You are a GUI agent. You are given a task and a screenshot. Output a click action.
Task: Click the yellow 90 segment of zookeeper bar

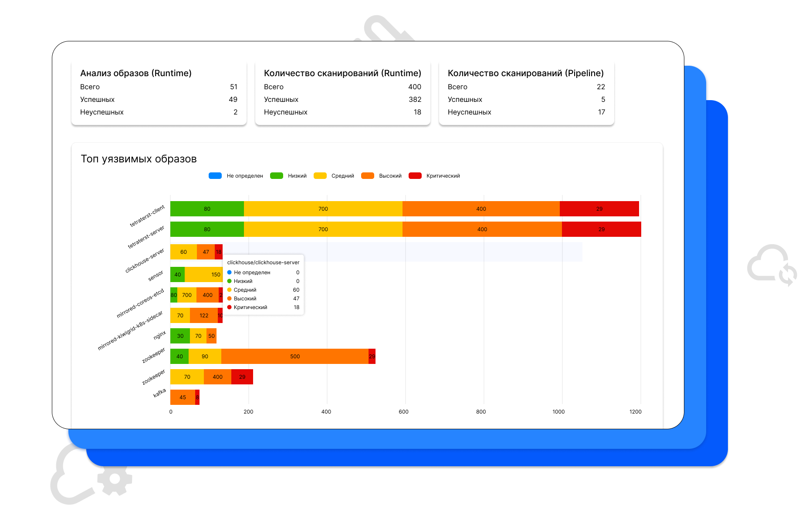click(205, 357)
